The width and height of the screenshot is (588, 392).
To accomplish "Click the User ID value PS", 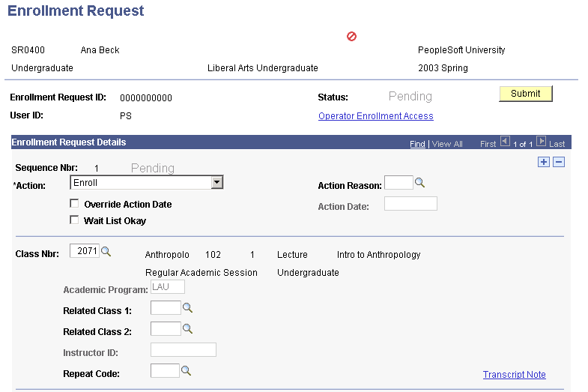I will pyautogui.click(x=126, y=116).
